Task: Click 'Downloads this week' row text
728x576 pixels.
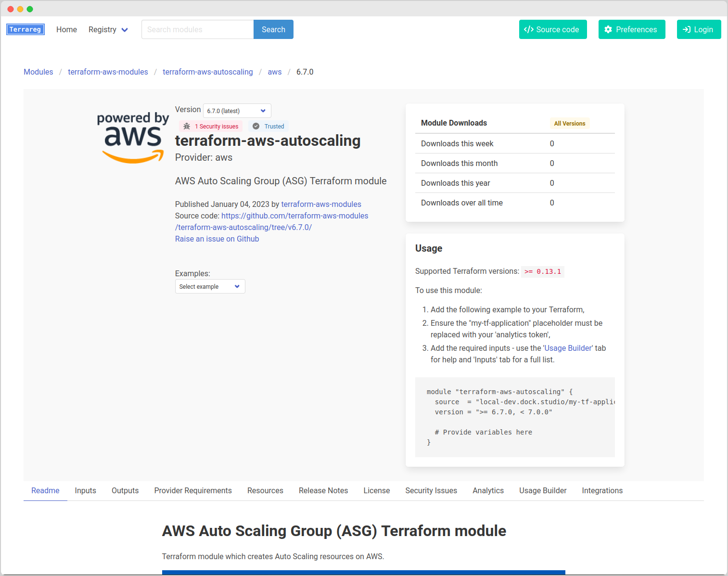Action: (x=457, y=143)
